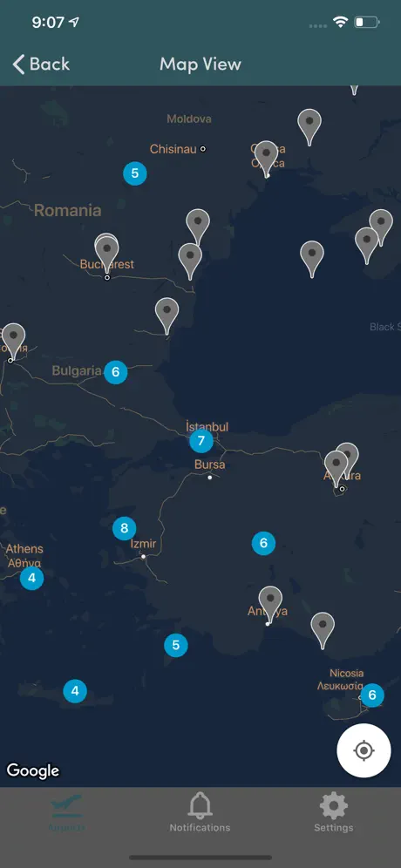Tap the battery indicator in status bar
Image resolution: width=401 pixels, height=868 pixels.
point(367,23)
